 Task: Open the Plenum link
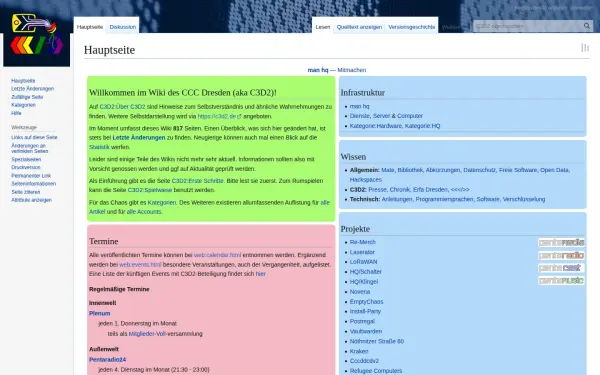point(99,313)
